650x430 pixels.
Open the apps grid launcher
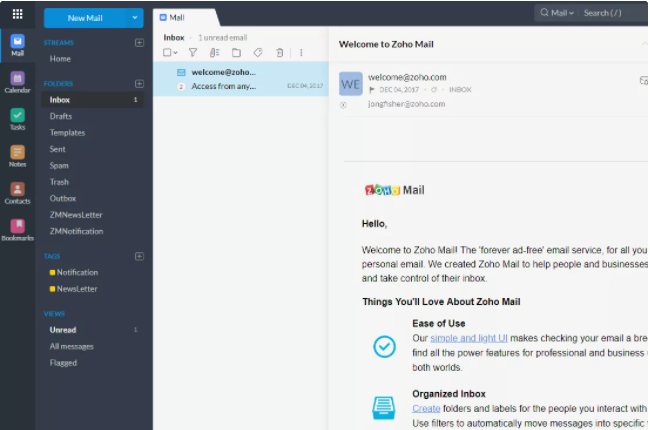(x=17, y=14)
